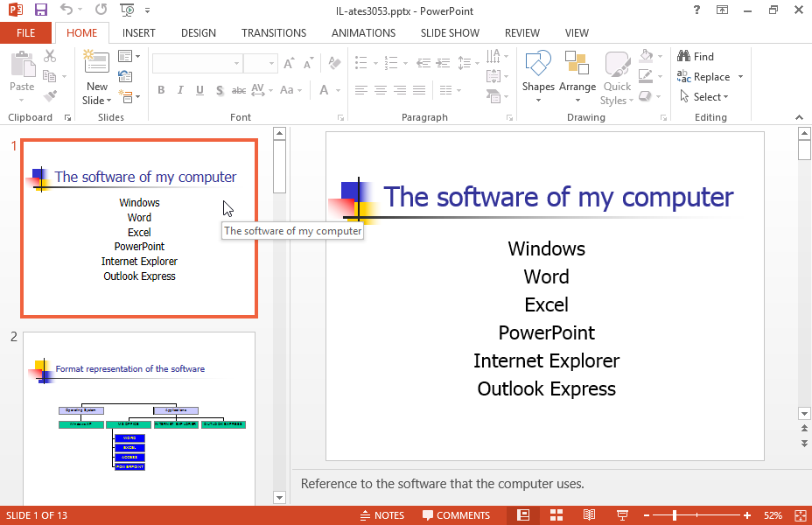Click the Repeat/Redo icon
812x525 pixels.
click(x=101, y=10)
